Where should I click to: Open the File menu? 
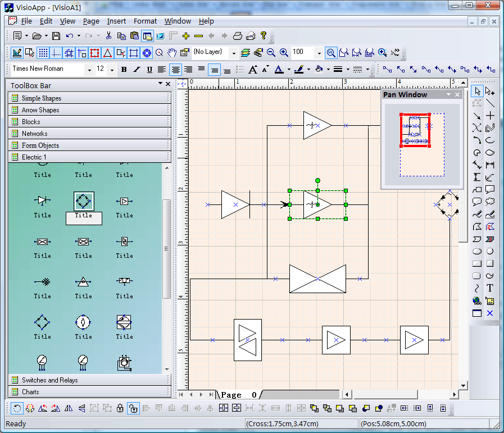click(x=26, y=21)
